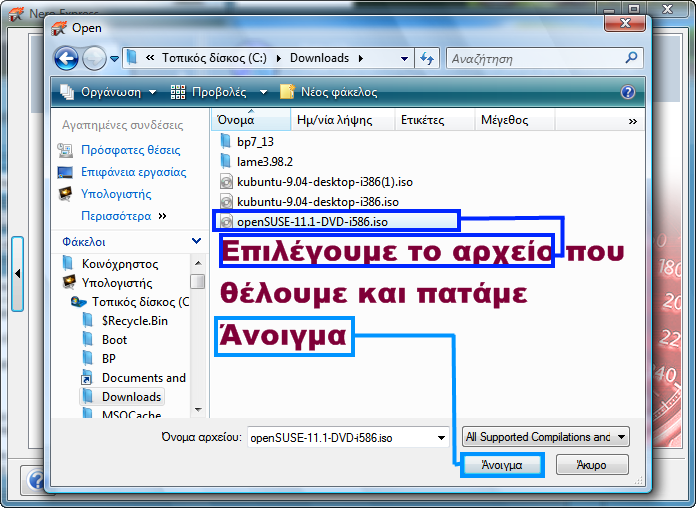Viewport: 696px width, 508px height.
Task: Click the bp7_13 folder icon
Action: [225, 142]
